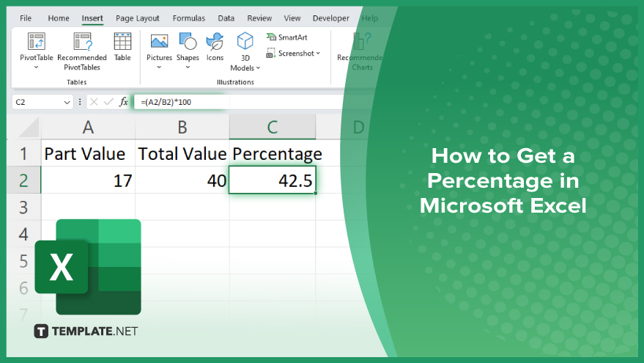Expand the Name Box dropdown arrow
Viewport: 644px width, 363px height.
(67, 103)
